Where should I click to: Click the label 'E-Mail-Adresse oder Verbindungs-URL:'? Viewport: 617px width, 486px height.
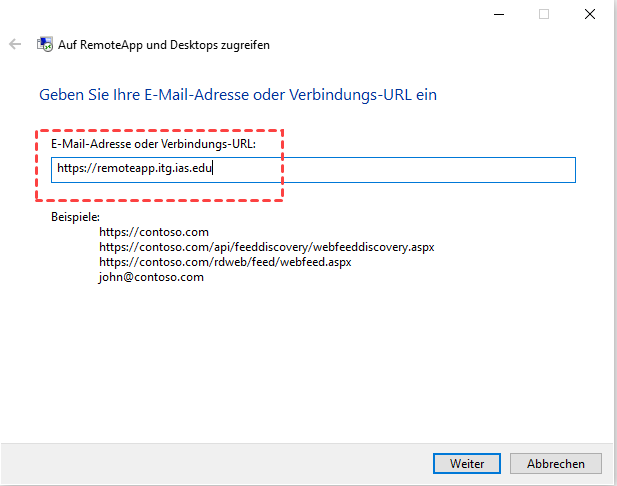click(x=153, y=145)
